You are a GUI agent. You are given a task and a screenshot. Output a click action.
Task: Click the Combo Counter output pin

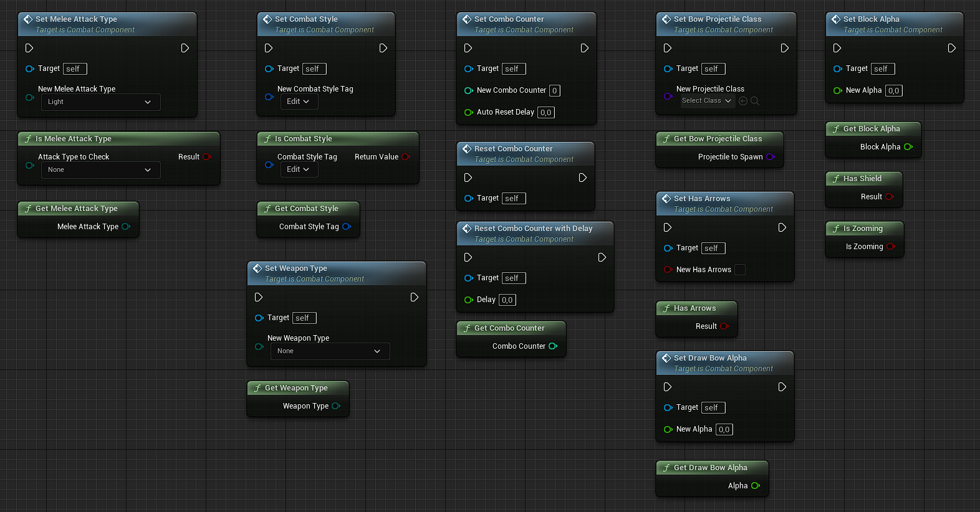click(553, 346)
